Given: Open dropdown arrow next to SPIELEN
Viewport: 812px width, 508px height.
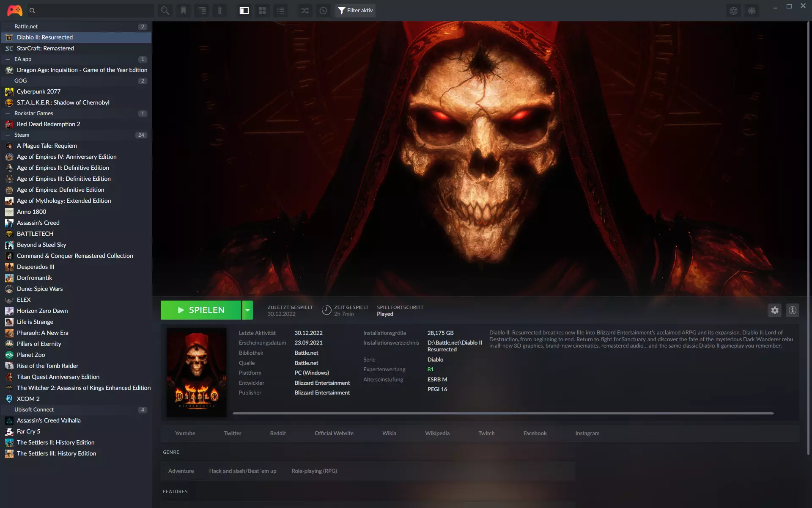Looking at the screenshot, I should tap(247, 310).
